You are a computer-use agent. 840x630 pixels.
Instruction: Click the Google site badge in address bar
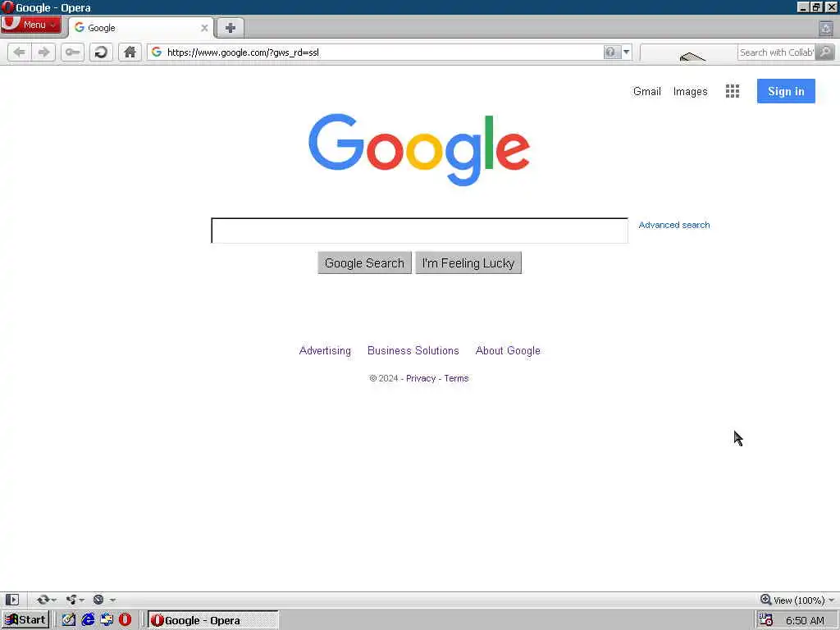tap(157, 52)
